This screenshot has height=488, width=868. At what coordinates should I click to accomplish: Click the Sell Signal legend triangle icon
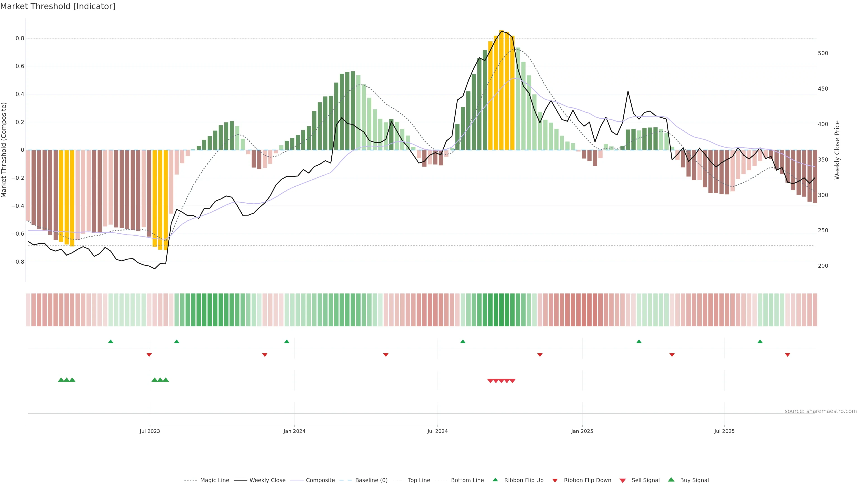tap(622, 481)
